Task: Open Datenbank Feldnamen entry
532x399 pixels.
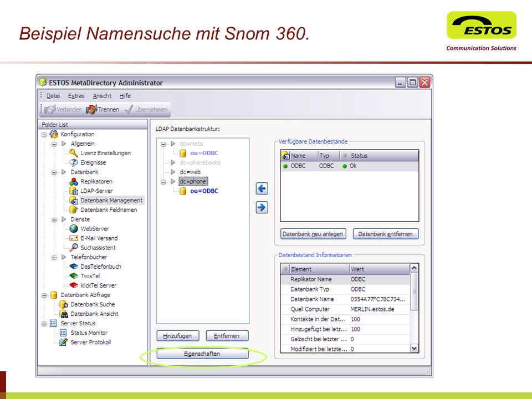Action: click(x=104, y=210)
